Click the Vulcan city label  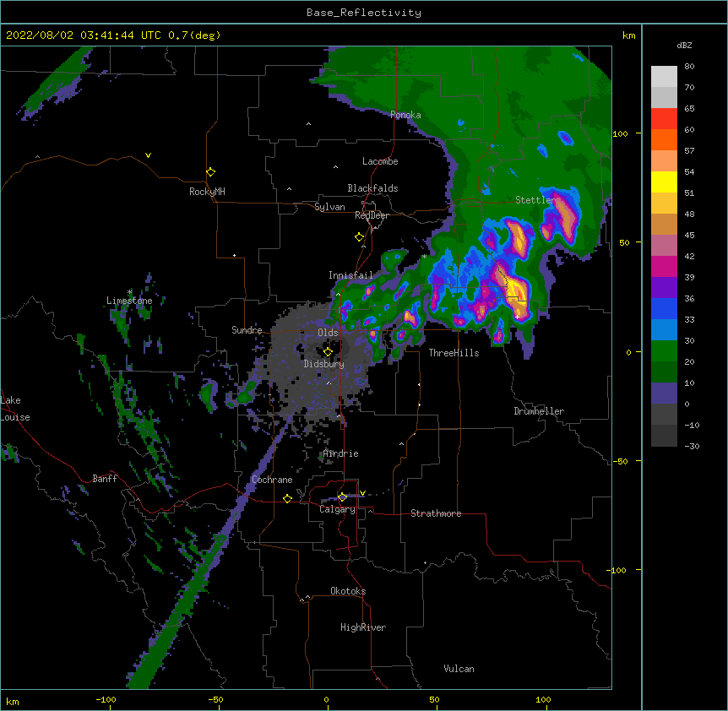(459, 669)
